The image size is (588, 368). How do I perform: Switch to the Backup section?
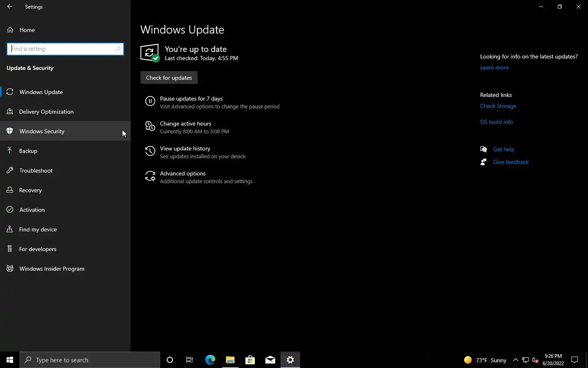pyautogui.click(x=65, y=151)
